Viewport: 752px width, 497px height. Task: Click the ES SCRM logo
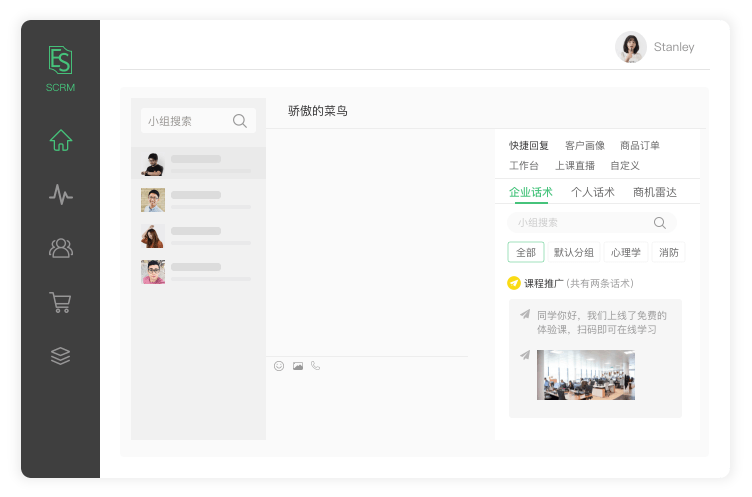click(x=60, y=69)
